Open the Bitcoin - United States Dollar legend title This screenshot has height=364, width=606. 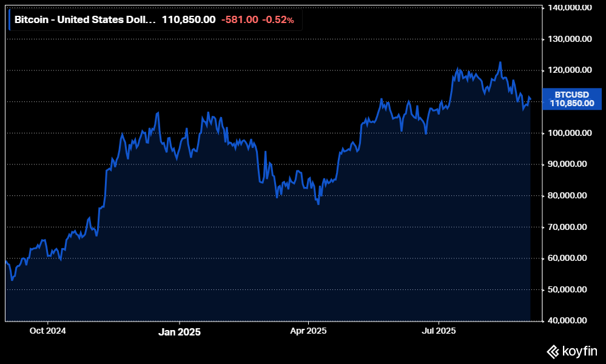point(84,19)
